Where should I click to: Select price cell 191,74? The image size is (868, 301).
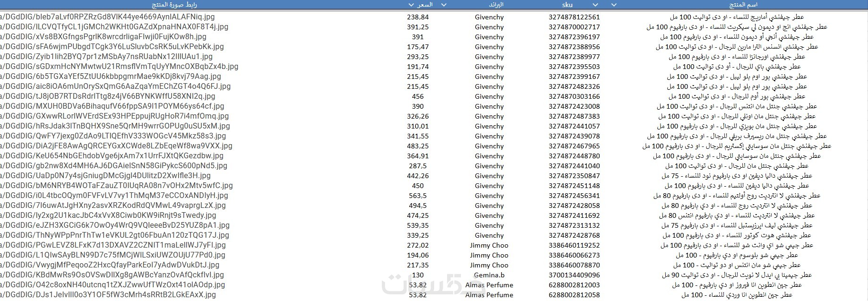point(418,67)
